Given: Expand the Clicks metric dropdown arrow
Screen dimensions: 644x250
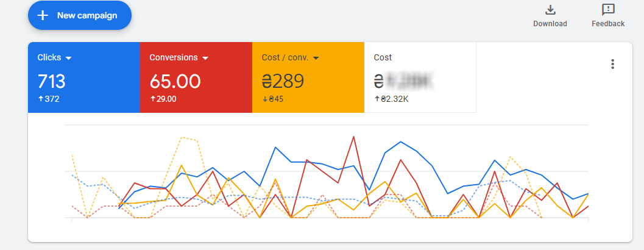Looking at the screenshot, I should [x=69, y=59].
